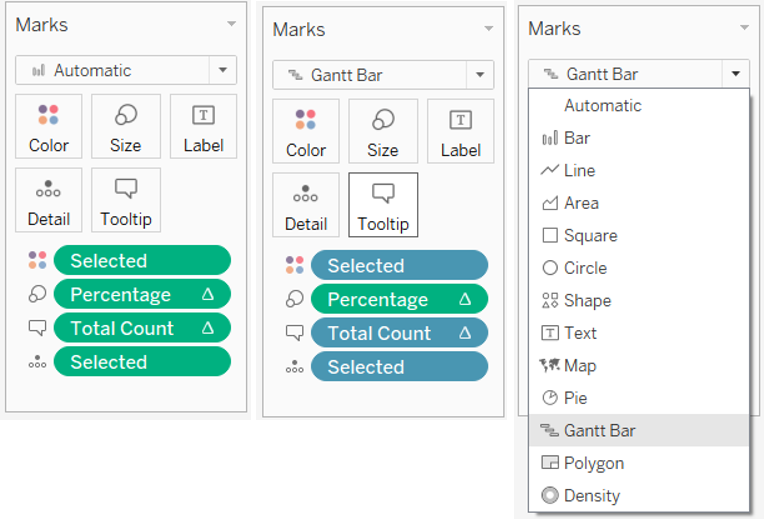Select the green Selected color pill in left card
The height and width of the screenshot is (519, 764).
142,261
